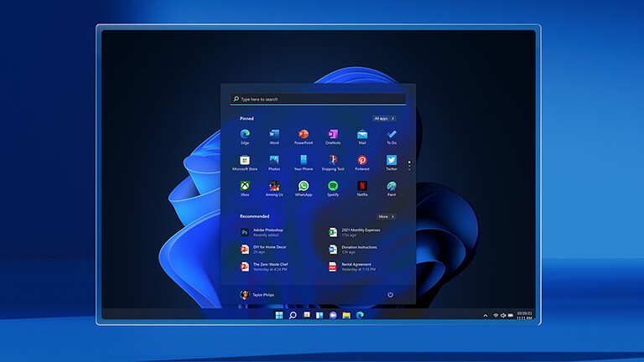Click the Type here to search field
Viewport: 644px width, 362px height.
tap(318, 99)
